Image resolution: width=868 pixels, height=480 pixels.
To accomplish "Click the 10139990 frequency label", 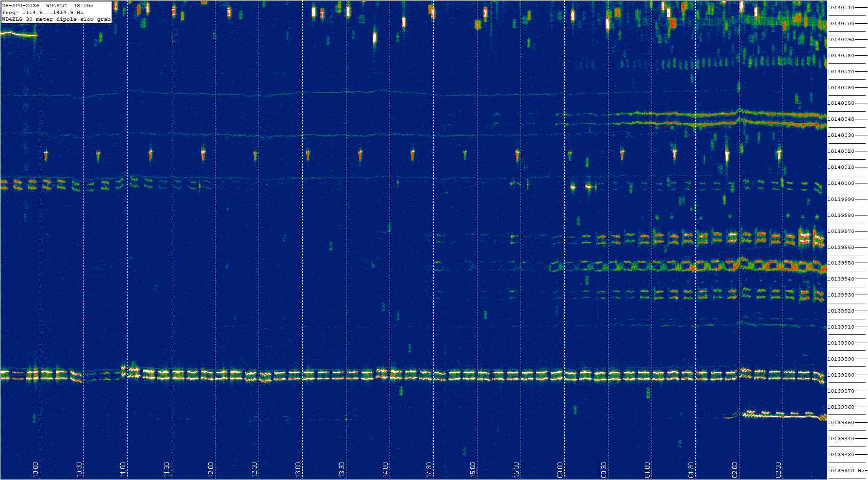I will (x=841, y=199).
